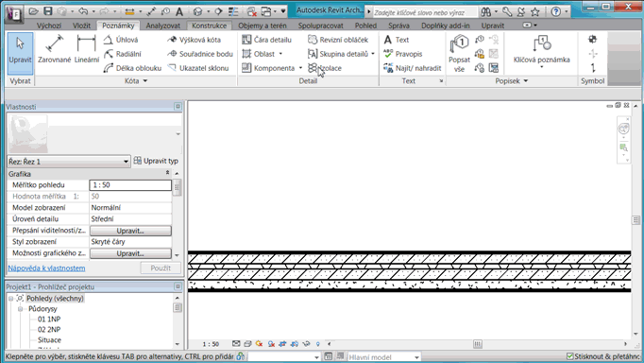Switch to the Konstrukce ribbon tab

pyautogui.click(x=209, y=26)
